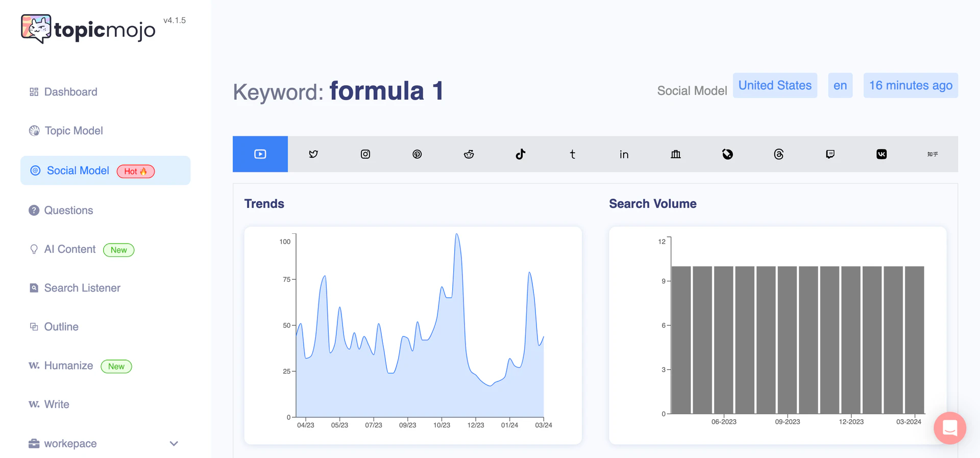Select the Threads icon tab
The image size is (980, 458).
coord(779,154)
